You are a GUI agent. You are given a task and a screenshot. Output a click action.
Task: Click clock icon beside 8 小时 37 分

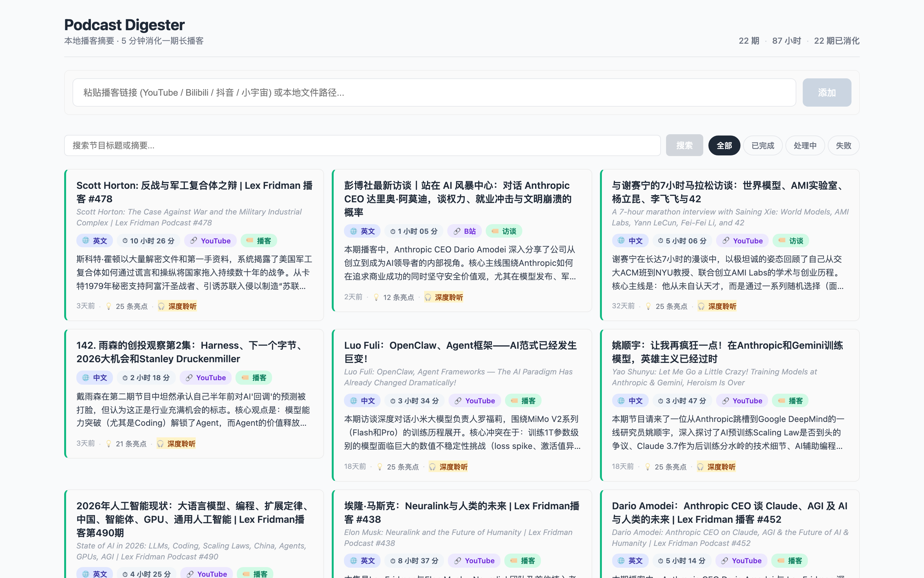(392, 561)
